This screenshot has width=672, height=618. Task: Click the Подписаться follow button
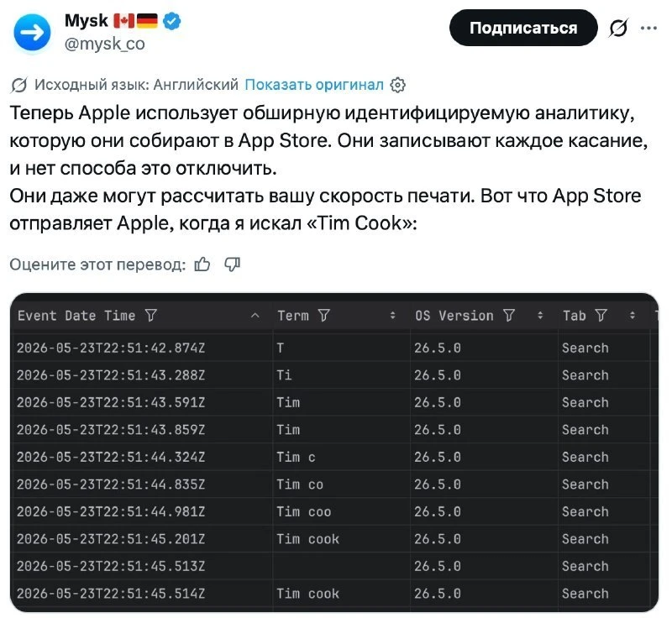(523, 29)
